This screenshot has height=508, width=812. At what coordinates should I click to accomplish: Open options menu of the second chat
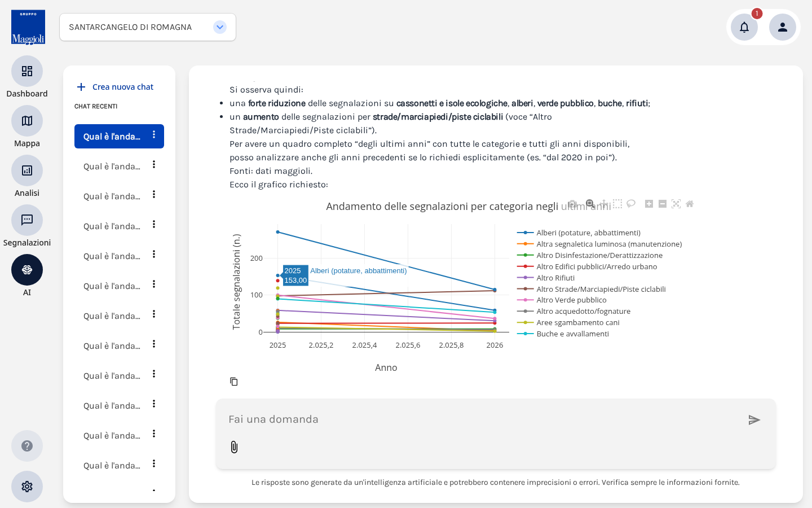pos(154,165)
